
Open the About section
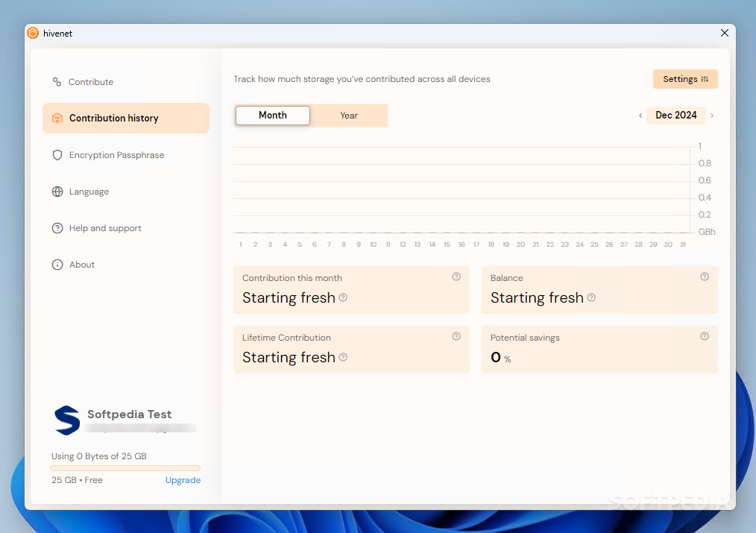pos(126,265)
